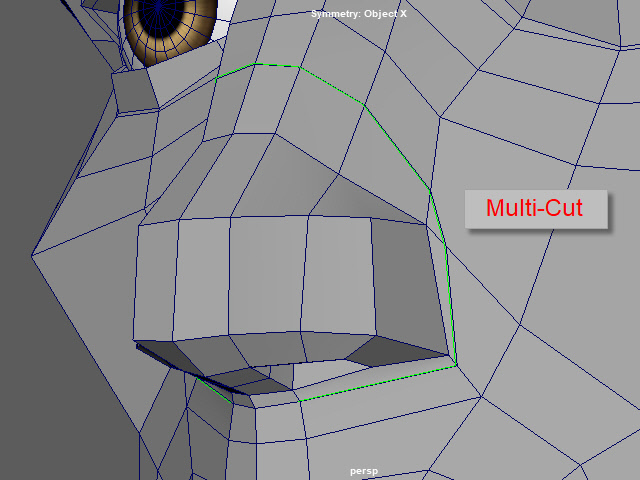Select the white sclera beside the iris

(x=226, y=10)
